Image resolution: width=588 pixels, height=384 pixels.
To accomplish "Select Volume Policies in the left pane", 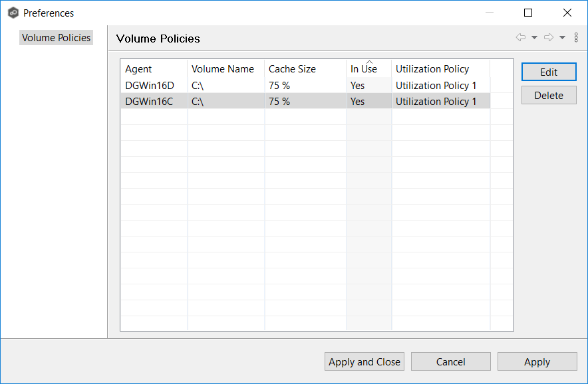I will coord(56,38).
